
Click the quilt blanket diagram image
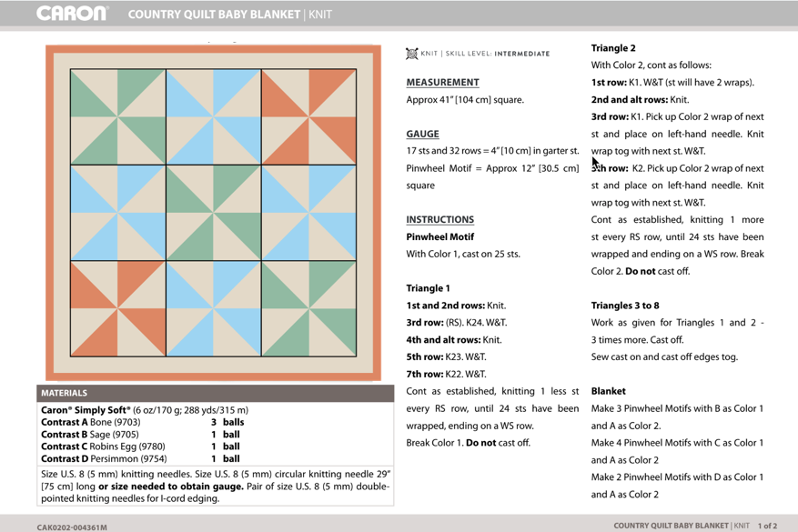click(x=213, y=213)
